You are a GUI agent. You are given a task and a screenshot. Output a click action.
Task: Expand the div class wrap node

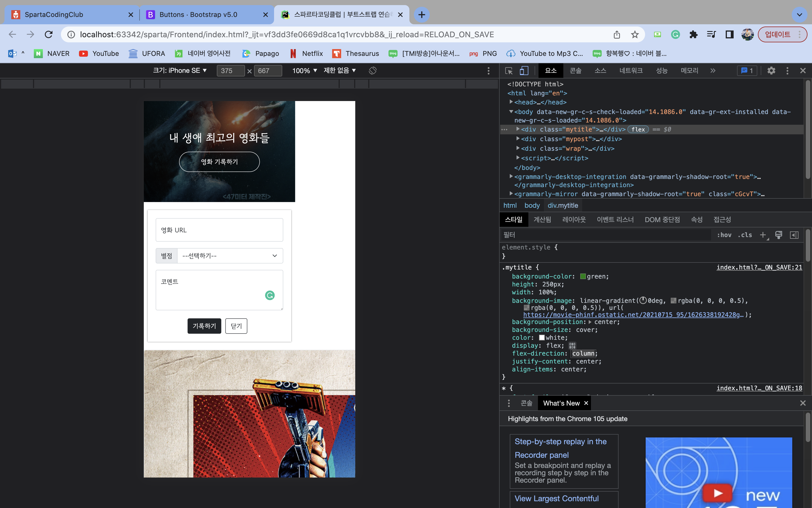pos(518,148)
